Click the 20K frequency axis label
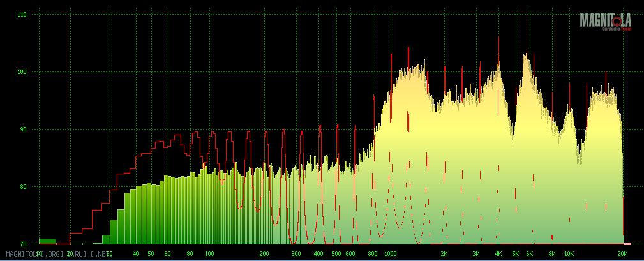Image resolution: width=644 pixels, height=261 pixels. point(622,254)
